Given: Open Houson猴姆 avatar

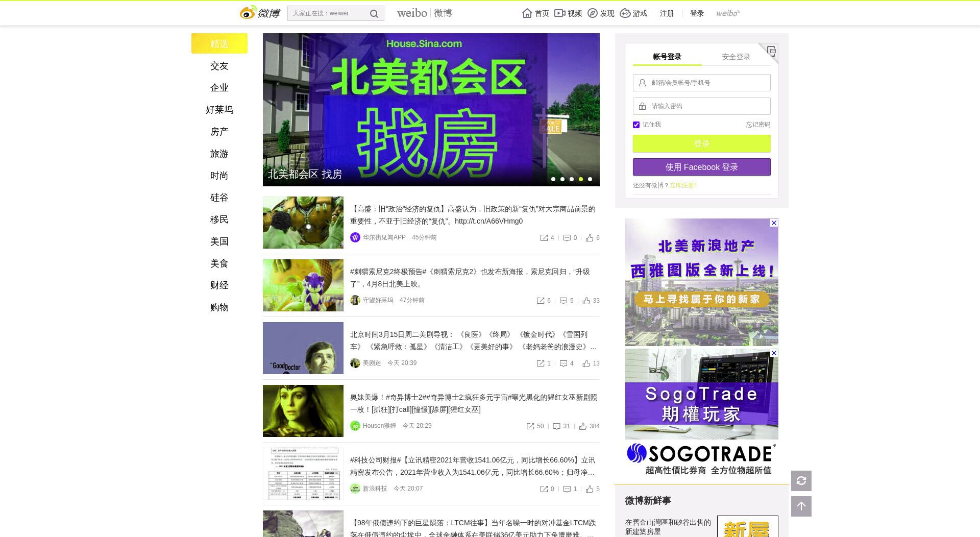Looking at the screenshot, I should point(355,426).
